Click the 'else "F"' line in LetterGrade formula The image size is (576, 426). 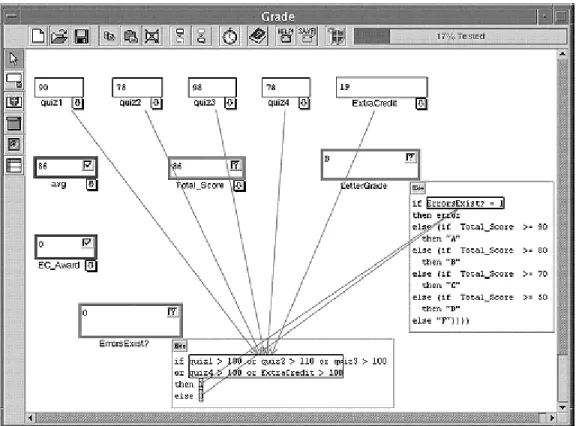click(x=440, y=321)
